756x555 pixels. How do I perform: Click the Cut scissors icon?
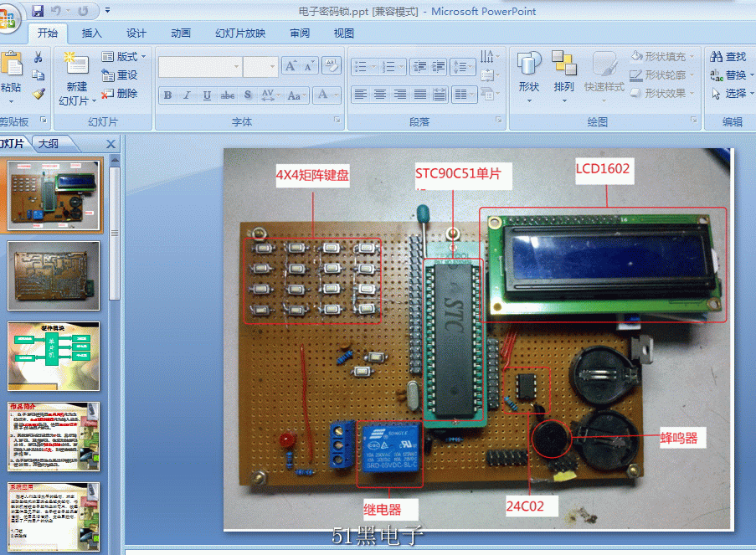[x=38, y=57]
